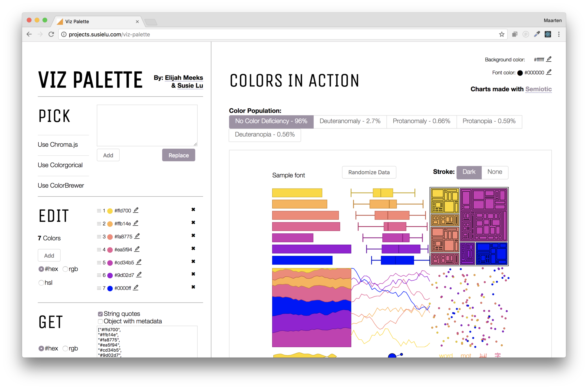Screen dimensions: 588x389
Task: Click the blue #0000ff color swatch
Action: tap(110, 288)
